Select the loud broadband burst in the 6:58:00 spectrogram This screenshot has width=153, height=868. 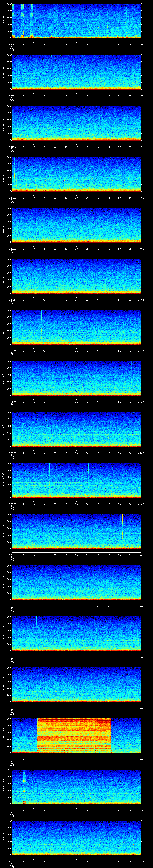(x=74, y=735)
